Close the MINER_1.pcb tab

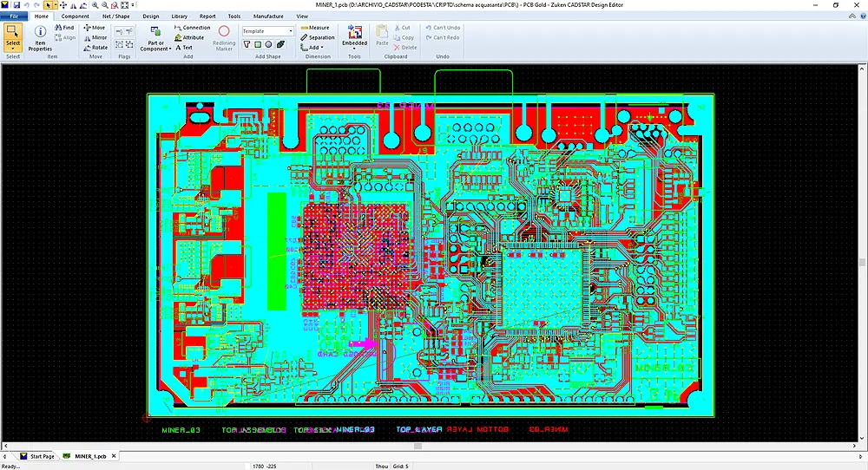tap(114, 456)
